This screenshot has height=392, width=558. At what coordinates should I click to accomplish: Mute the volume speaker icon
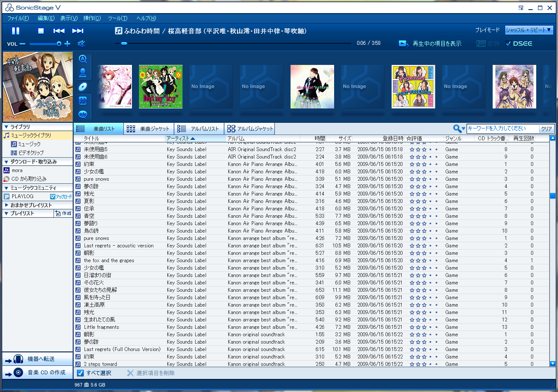pos(81,44)
